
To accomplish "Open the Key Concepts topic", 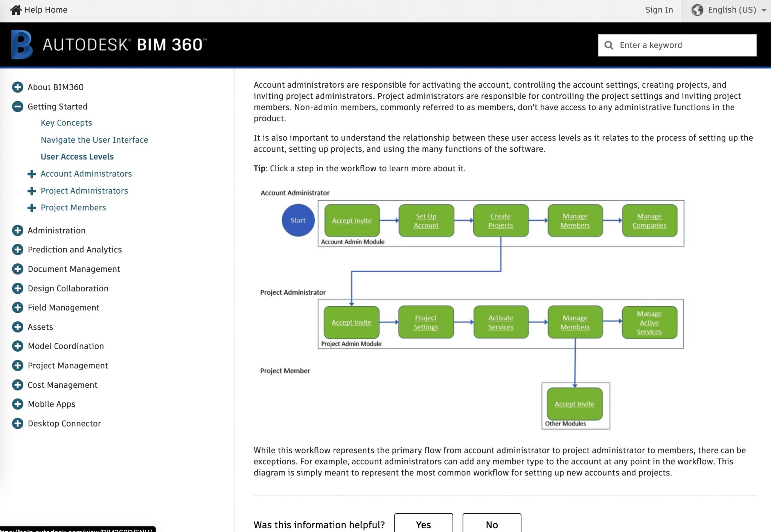I will (66, 123).
